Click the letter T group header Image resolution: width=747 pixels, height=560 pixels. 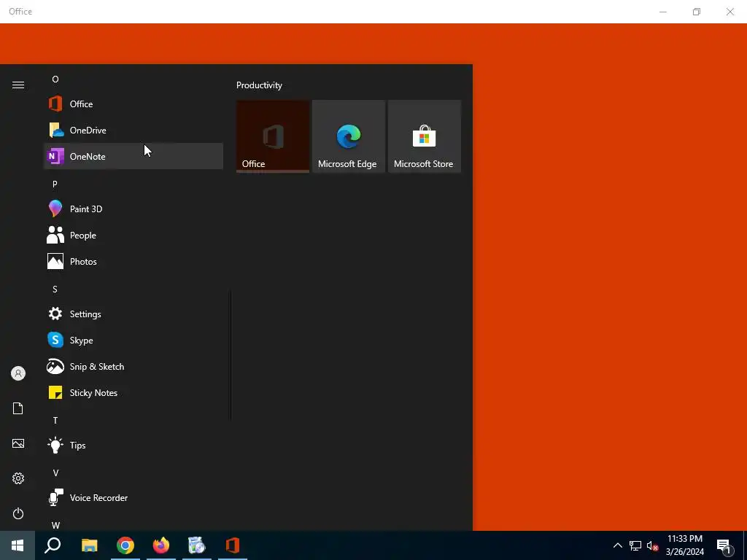coord(55,421)
